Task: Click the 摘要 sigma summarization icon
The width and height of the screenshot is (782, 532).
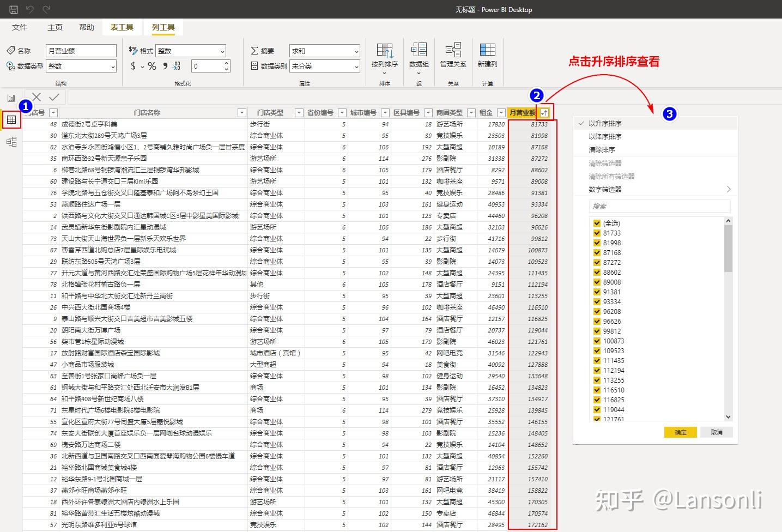Action: point(254,51)
